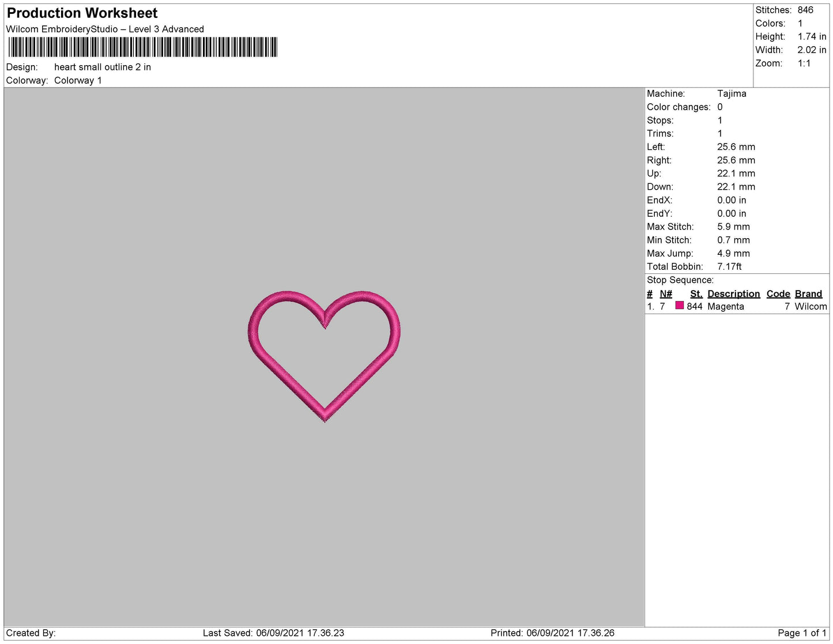Click the Down value '22.1 mm'
The width and height of the screenshot is (833, 644).
pos(736,187)
